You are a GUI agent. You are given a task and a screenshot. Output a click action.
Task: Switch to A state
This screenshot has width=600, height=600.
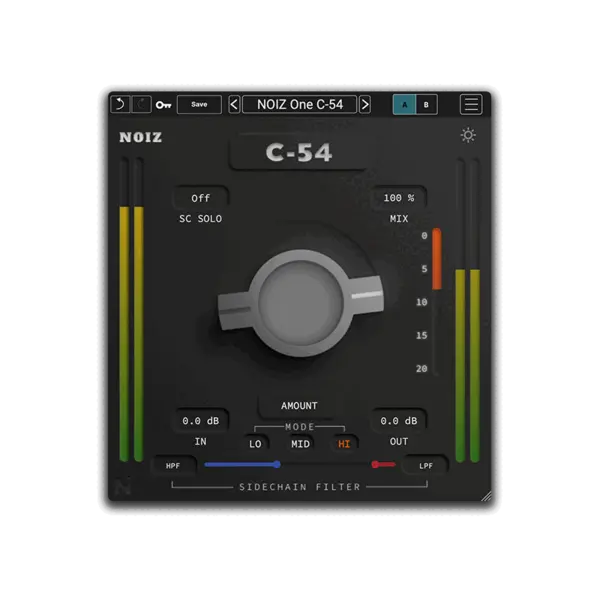click(x=404, y=104)
